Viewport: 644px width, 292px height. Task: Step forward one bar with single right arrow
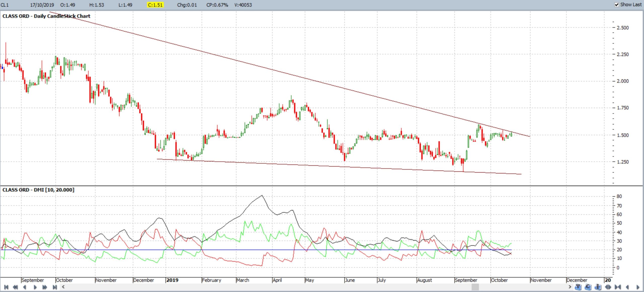35,287
